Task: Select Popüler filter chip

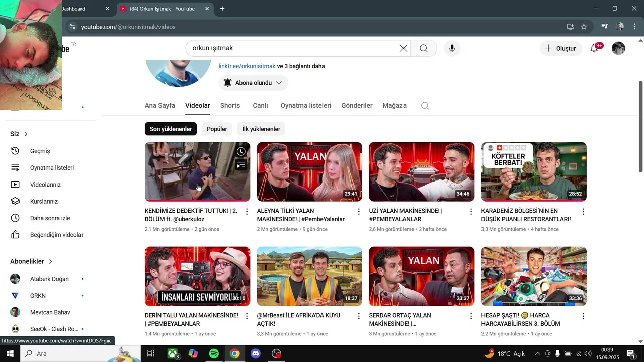Action: pos(217,129)
